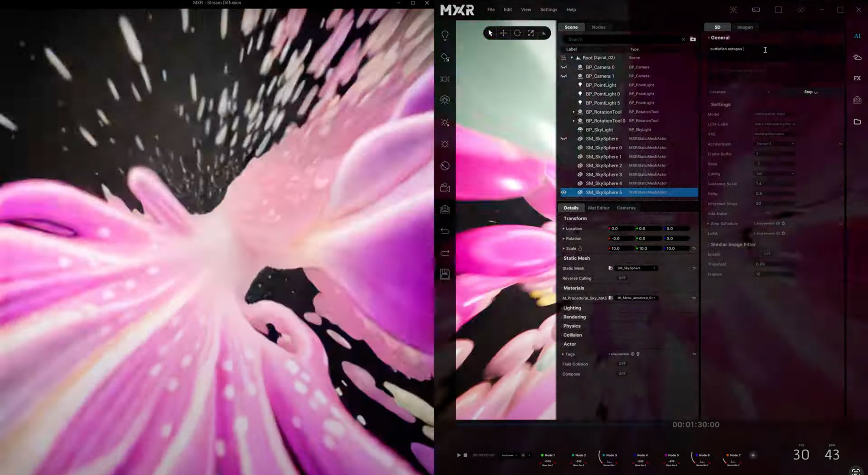Image resolution: width=868 pixels, height=475 pixels.
Task: Click the sun icon in left sidebar
Action: click(445, 144)
